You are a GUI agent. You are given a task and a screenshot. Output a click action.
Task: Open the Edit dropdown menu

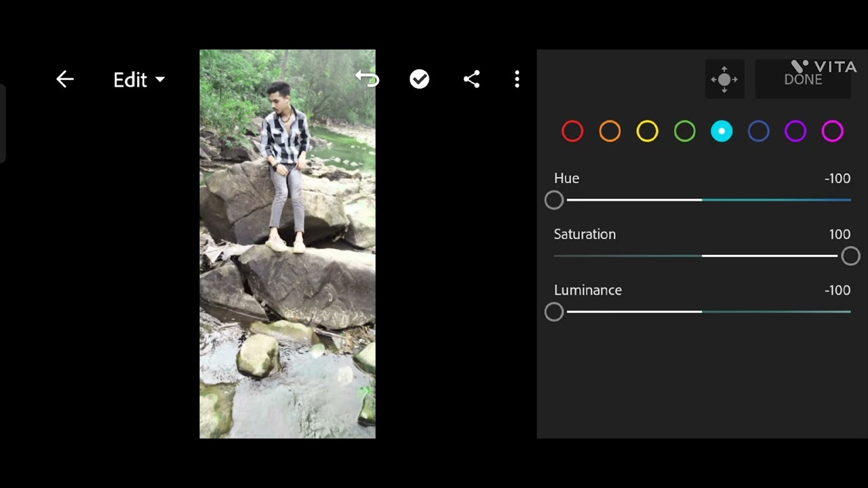(x=139, y=80)
